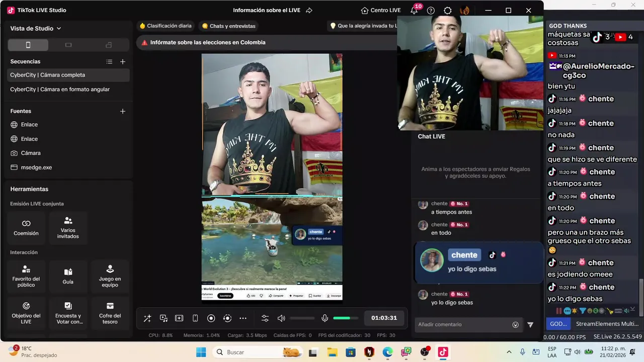Adjust the speaker volume slider
644x362 pixels.
tap(302, 318)
